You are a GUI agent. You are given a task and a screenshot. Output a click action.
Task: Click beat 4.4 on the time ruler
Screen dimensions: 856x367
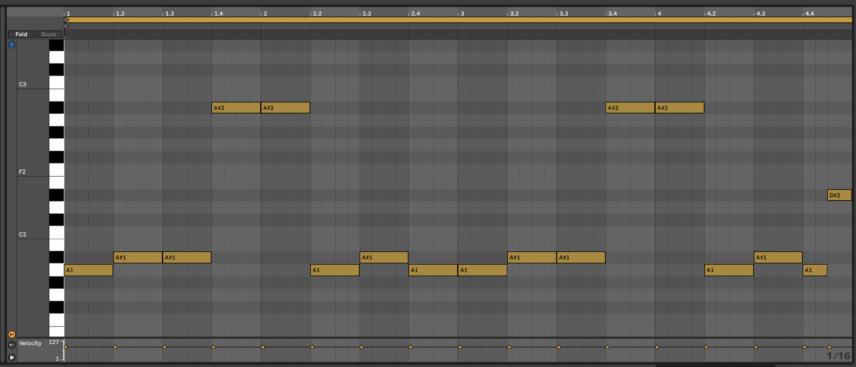click(810, 13)
